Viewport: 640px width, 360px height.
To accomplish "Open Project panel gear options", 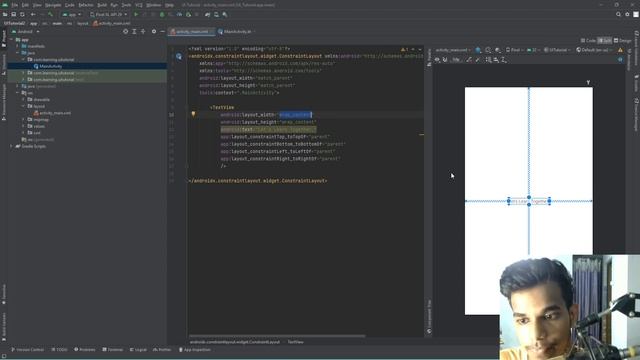I will [x=154, y=31].
